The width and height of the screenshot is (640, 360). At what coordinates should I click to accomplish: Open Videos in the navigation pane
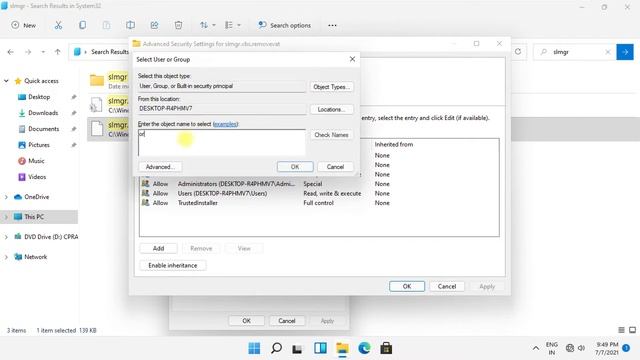coord(37,177)
